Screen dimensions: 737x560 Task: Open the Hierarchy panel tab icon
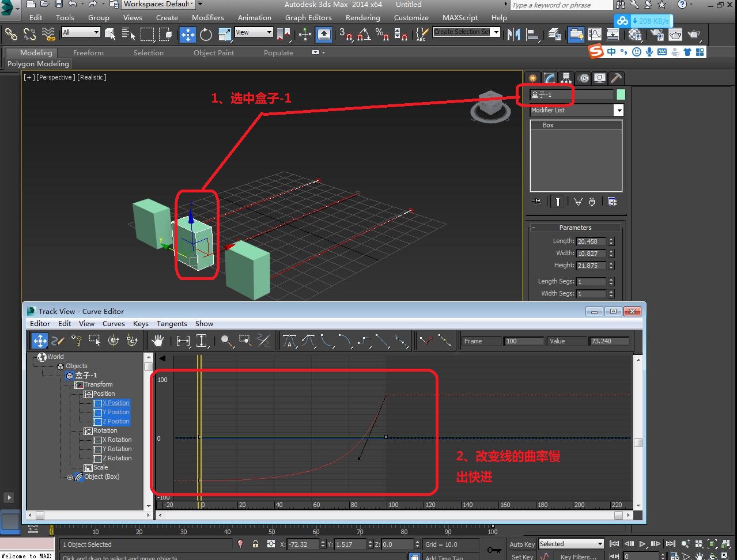point(566,78)
